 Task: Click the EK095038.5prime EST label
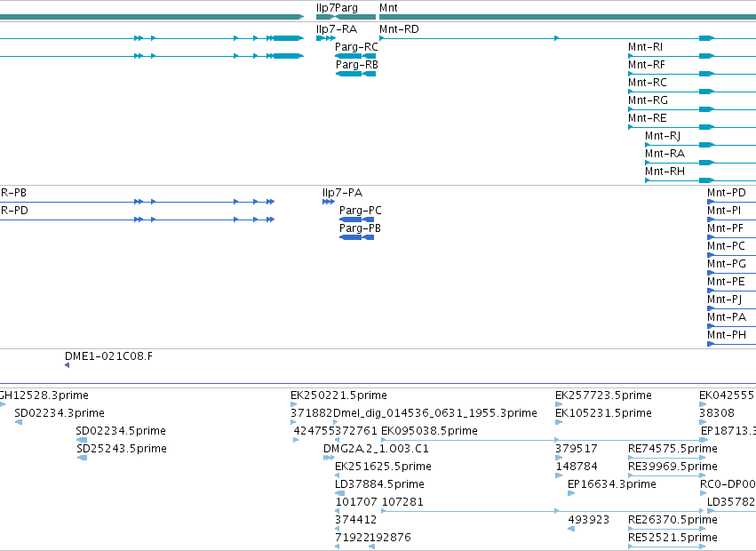(x=429, y=431)
